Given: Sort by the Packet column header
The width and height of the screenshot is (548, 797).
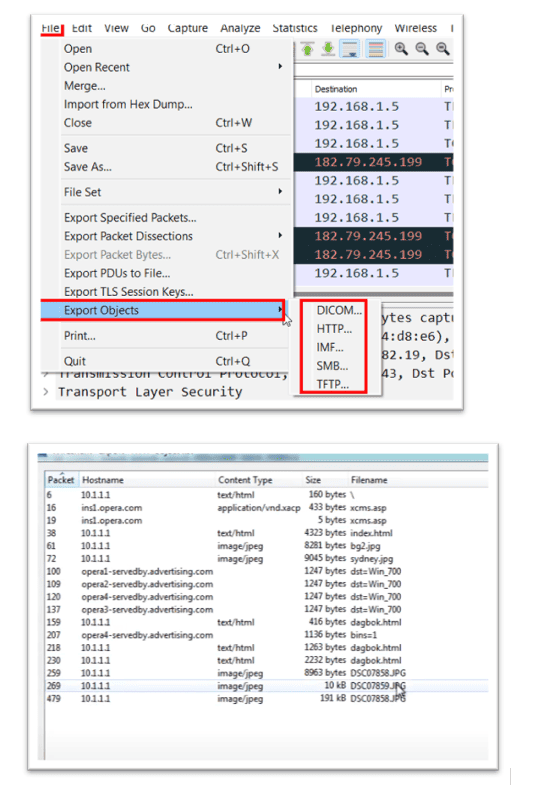Looking at the screenshot, I should 60,480.
